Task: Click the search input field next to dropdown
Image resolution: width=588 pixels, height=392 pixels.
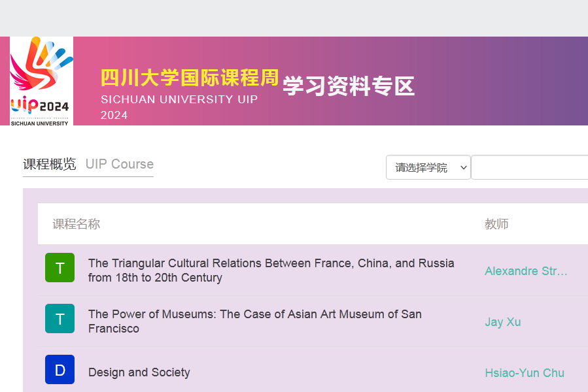Action: pos(530,167)
